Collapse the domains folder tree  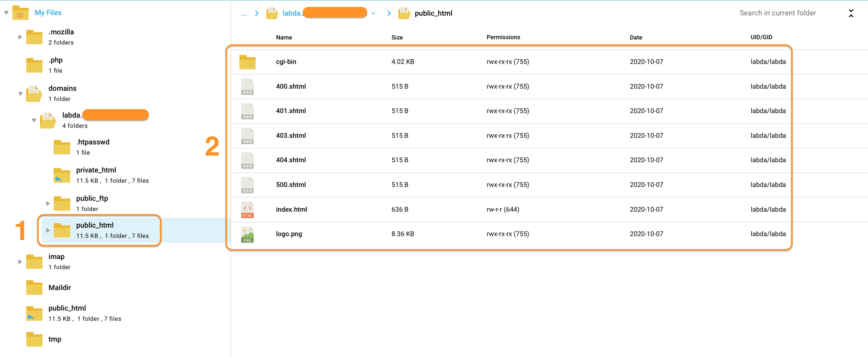(x=20, y=94)
